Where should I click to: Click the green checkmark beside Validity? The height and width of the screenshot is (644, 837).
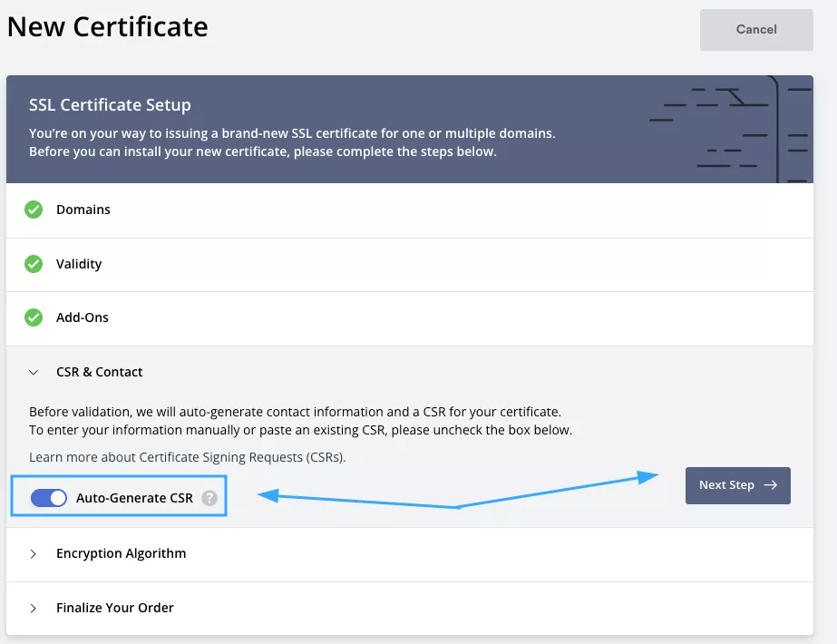34,264
